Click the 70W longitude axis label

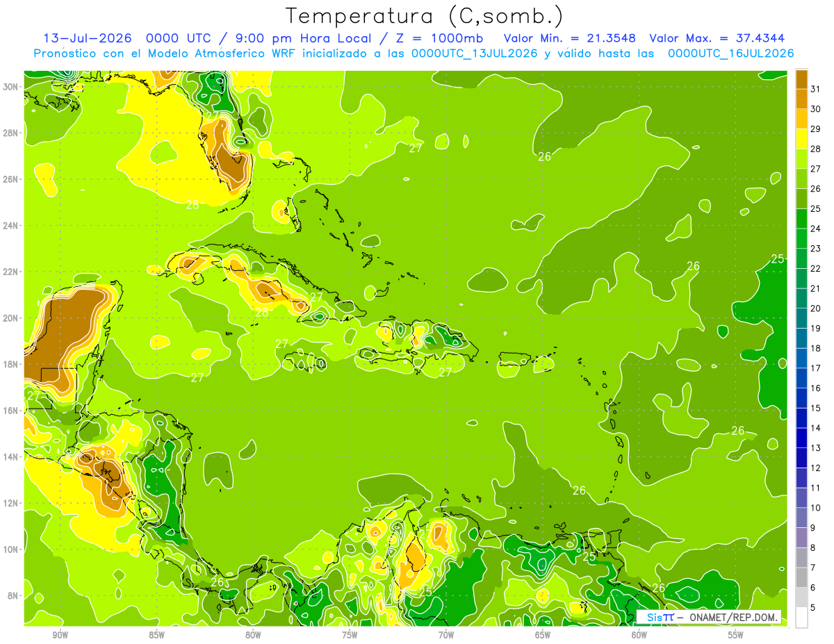click(x=446, y=635)
